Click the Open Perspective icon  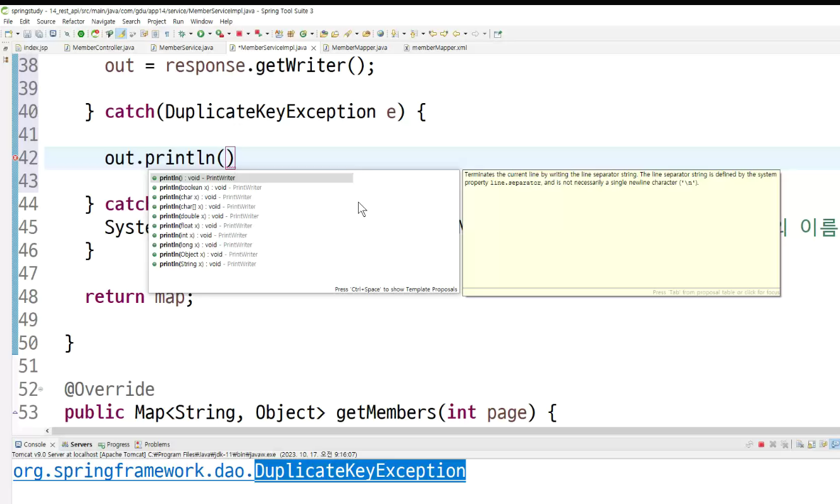[498, 34]
